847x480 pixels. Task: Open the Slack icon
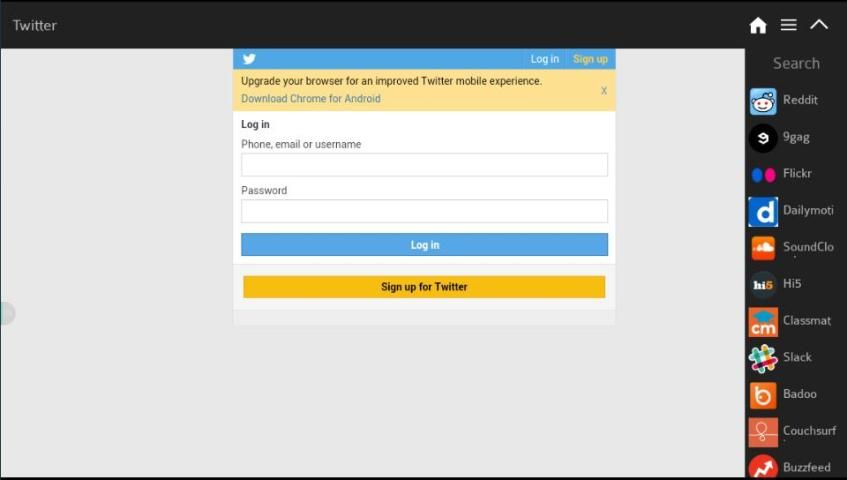[763, 359]
